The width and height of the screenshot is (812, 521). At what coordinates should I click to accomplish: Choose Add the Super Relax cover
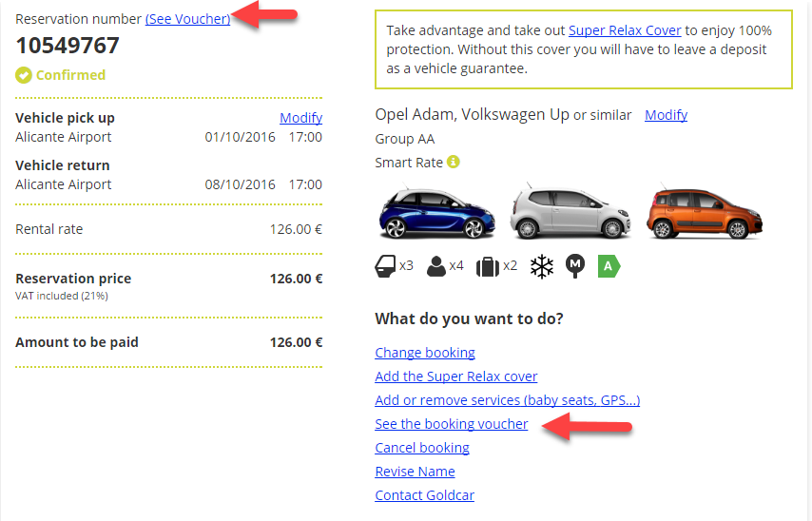(455, 376)
